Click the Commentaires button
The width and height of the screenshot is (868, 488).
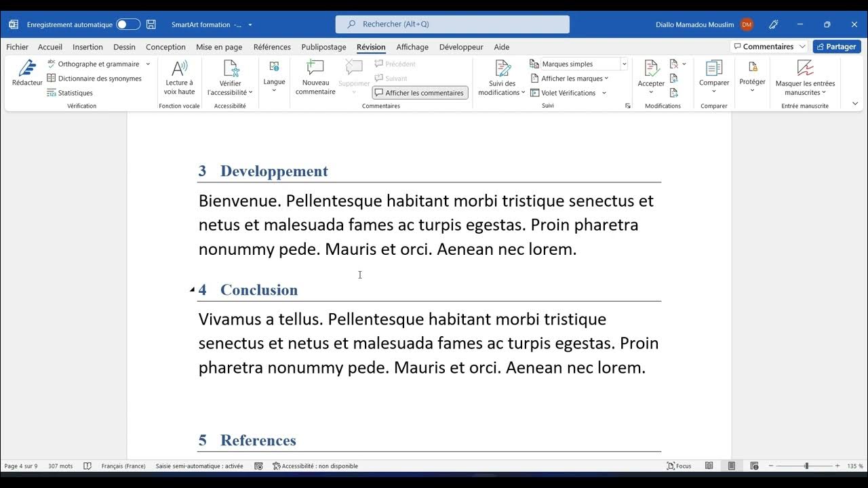[x=763, y=47]
